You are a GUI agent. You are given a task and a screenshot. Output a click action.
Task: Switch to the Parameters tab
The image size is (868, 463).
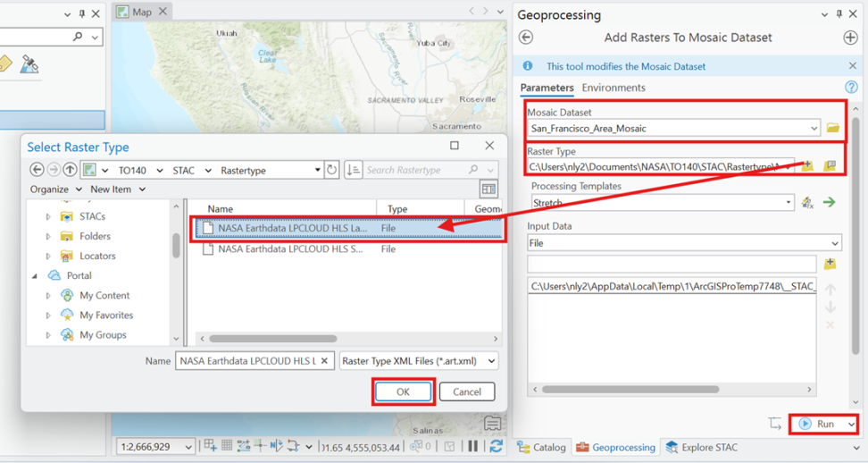coord(547,88)
